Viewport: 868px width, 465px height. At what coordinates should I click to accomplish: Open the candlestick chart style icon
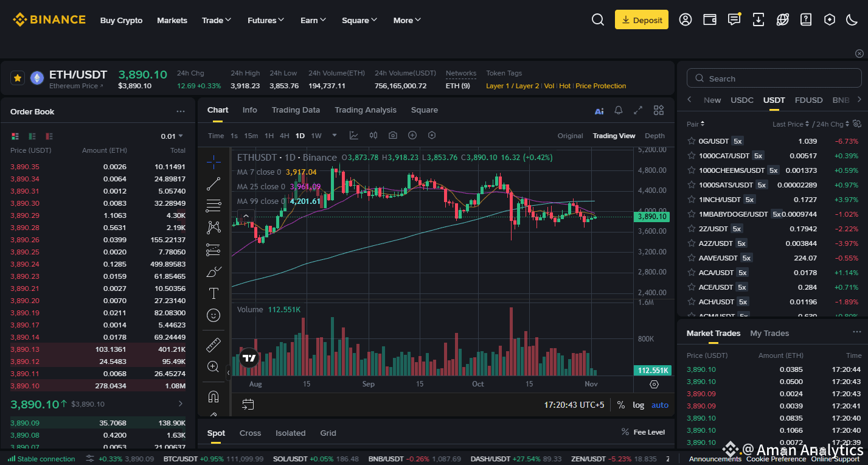373,135
